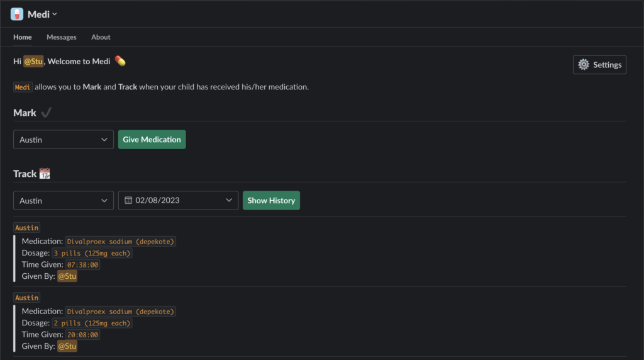Click the checkmark icon next to Mark heading

click(46, 113)
